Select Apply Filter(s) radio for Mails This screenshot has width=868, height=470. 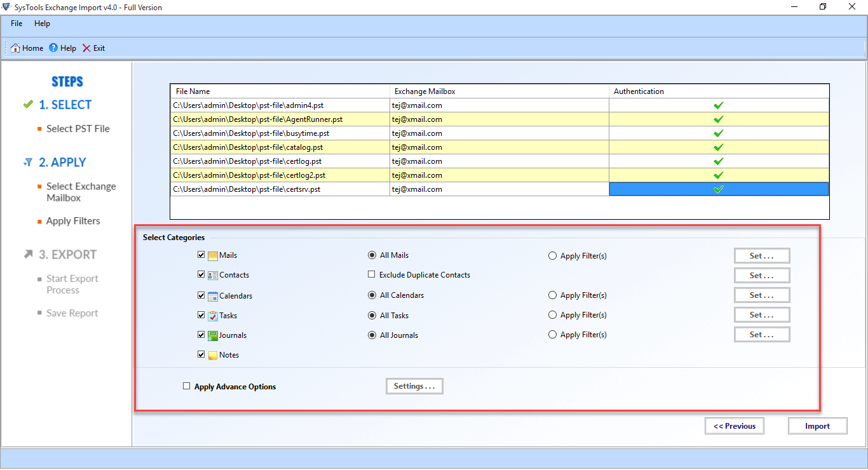pos(553,256)
